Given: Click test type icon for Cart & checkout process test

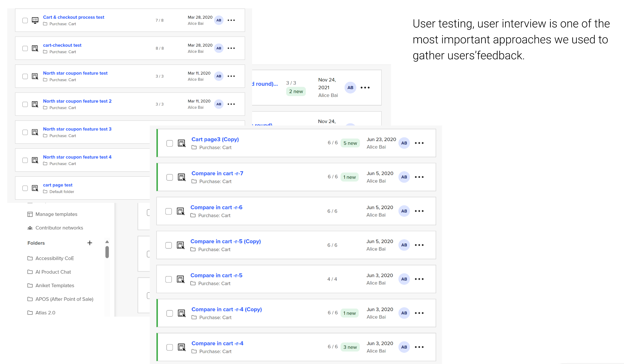Looking at the screenshot, I should click(35, 20).
